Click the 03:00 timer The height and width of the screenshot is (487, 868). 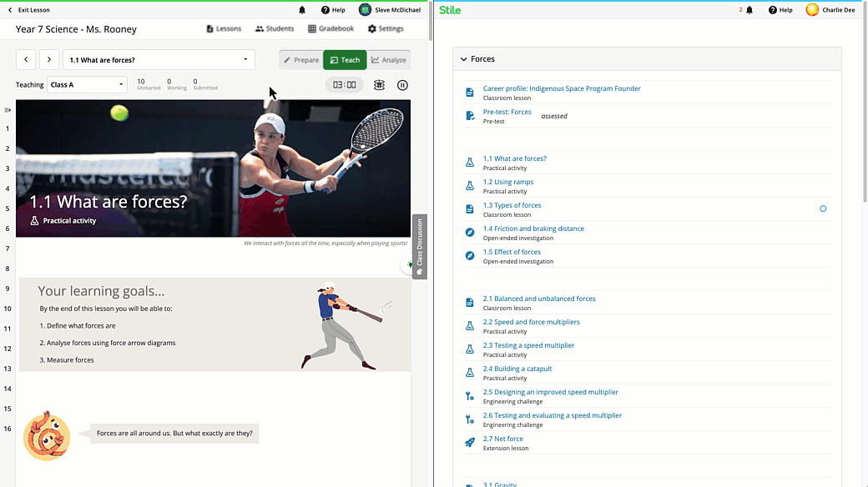345,85
